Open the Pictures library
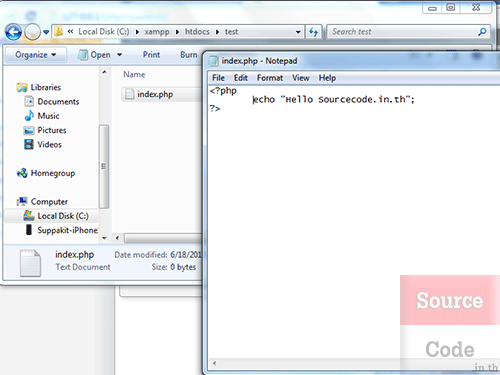Screen dimensions: 500x375 click(x=45, y=130)
